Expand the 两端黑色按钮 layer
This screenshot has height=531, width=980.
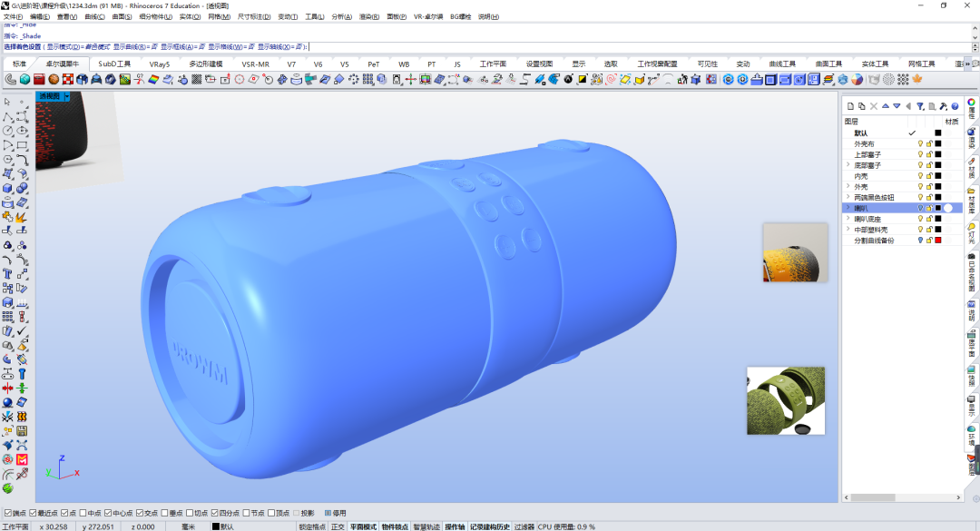[848, 197]
